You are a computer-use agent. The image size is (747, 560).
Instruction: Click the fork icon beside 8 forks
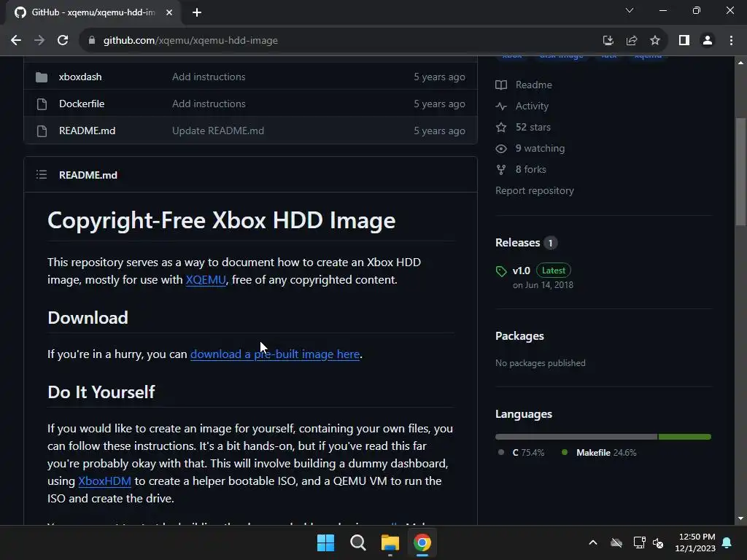coord(501,169)
